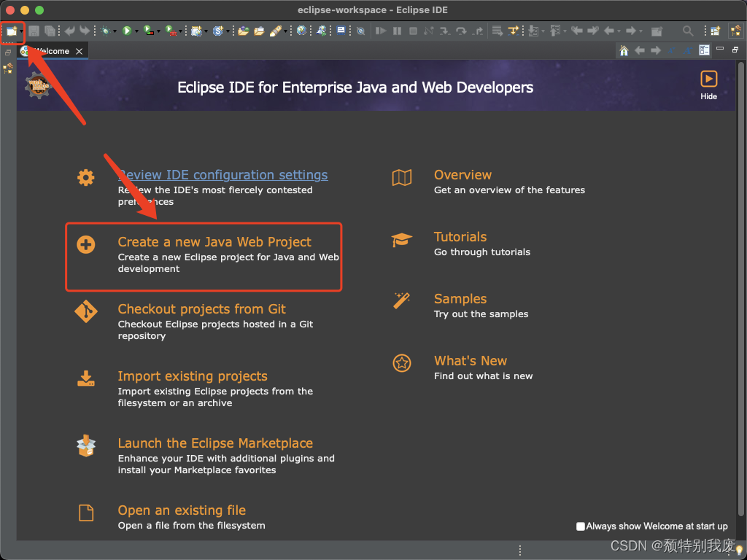Click the Search flashlight toolbar icon
Screen dimensions: 747x560
(275, 31)
